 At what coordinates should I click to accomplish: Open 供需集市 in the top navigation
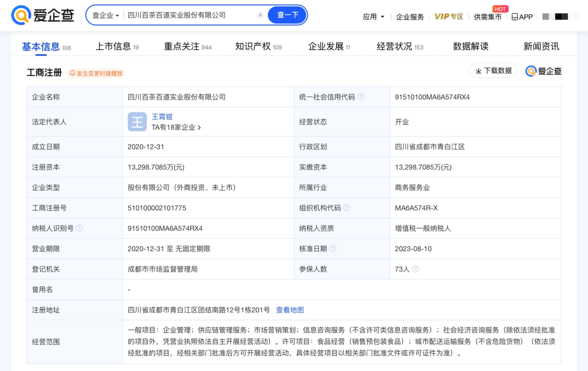point(488,16)
